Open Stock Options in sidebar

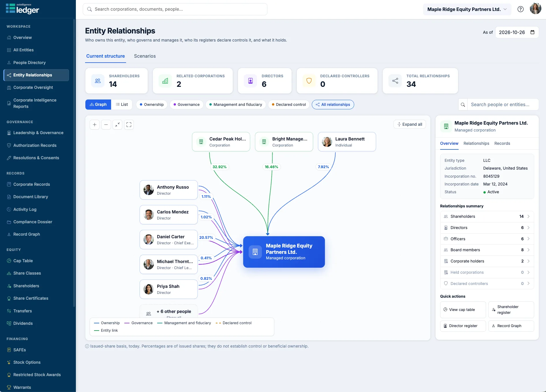point(36,362)
